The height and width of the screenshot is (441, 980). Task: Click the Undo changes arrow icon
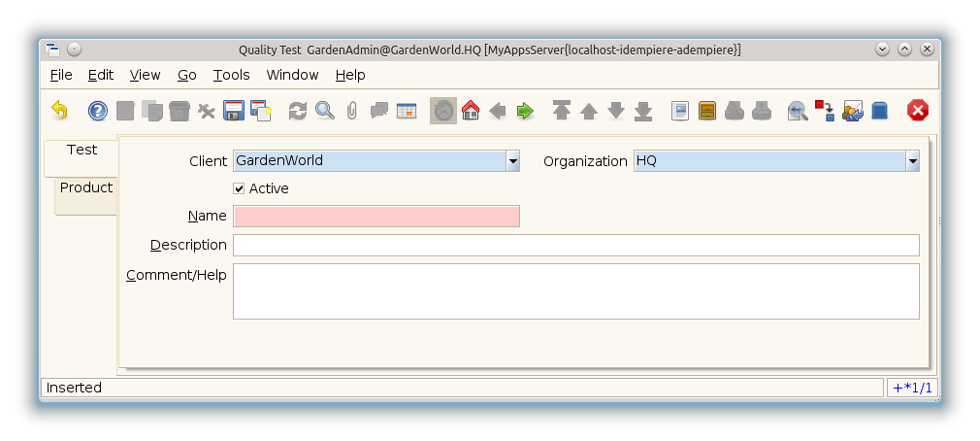60,111
